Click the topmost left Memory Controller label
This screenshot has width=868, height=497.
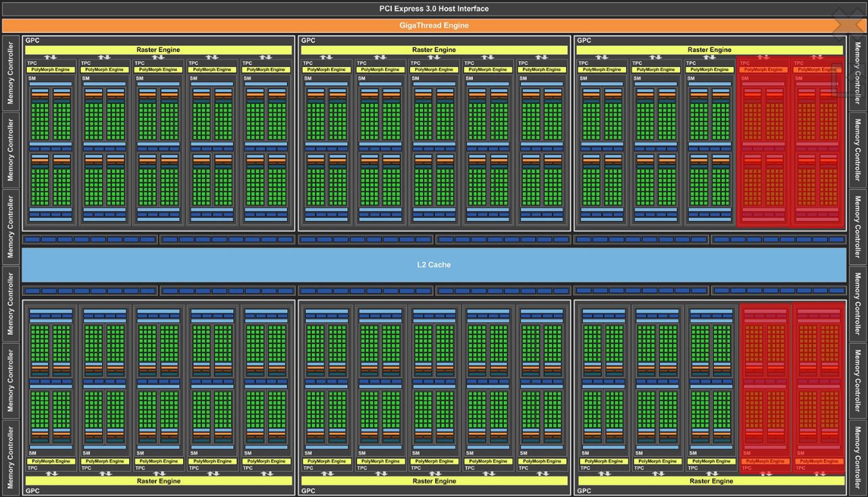click(11, 73)
